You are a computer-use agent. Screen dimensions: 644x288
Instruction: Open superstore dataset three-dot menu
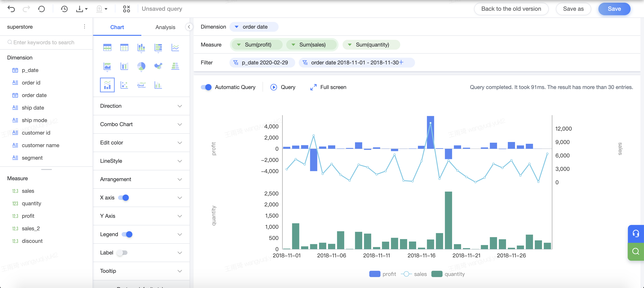click(x=85, y=27)
